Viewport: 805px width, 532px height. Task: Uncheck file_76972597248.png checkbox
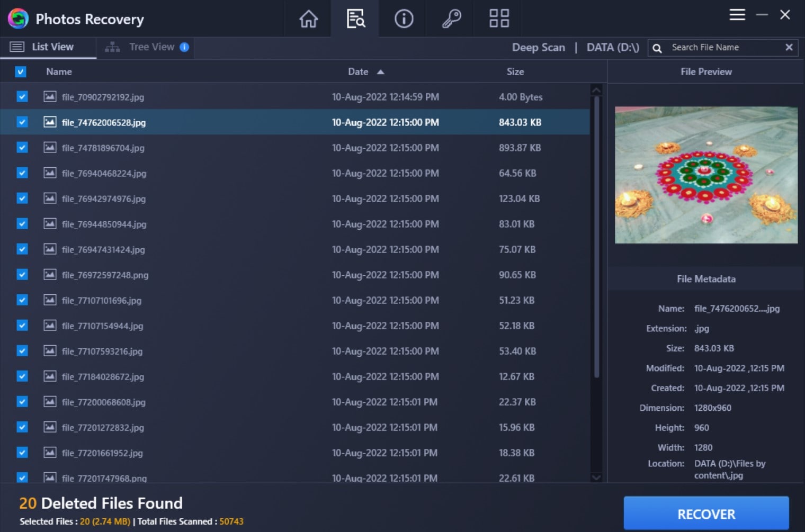(22, 275)
